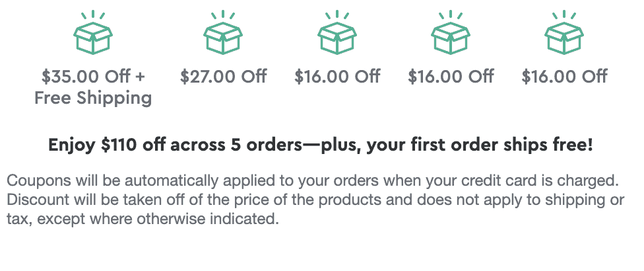Select the third order's open box icon
Image resolution: width=644 pixels, height=271 pixels.
[x=337, y=38]
